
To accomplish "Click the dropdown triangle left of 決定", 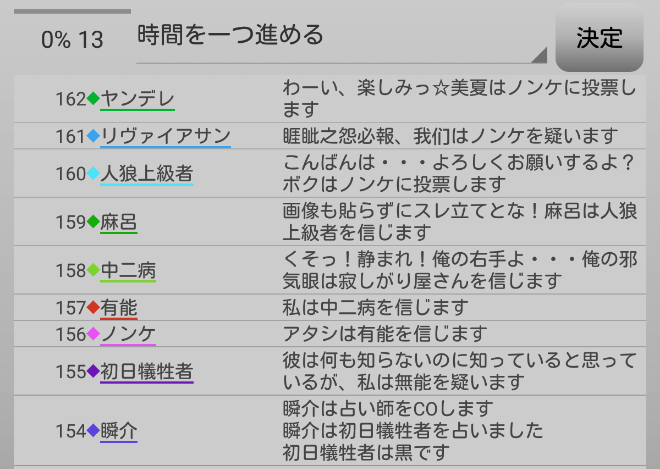I will coord(540,55).
